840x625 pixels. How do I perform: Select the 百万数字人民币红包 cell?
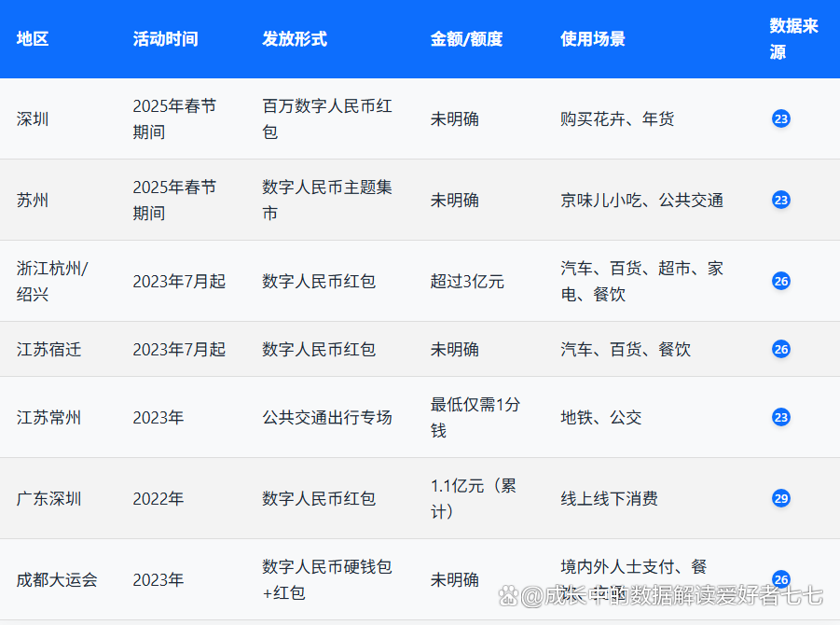324,118
